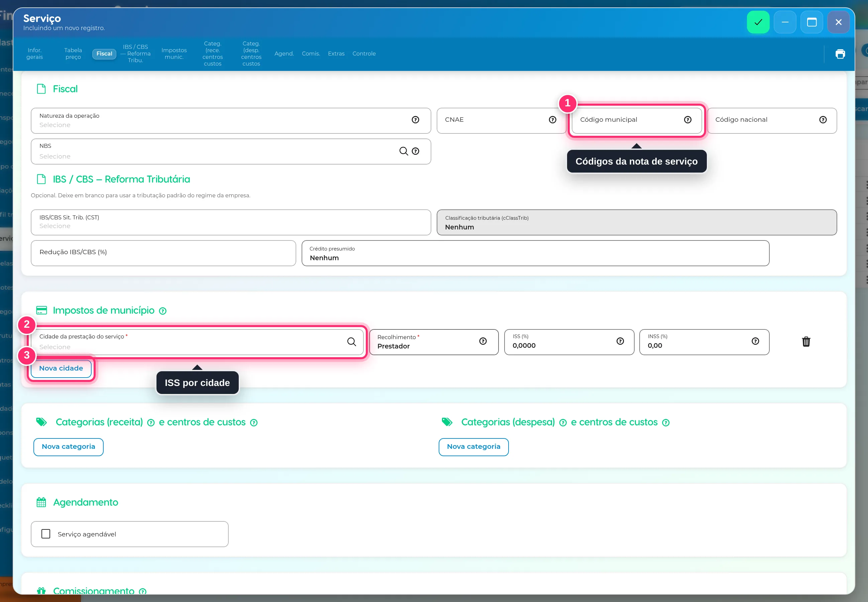
Task: Open help icon for Natureza da operação
Action: point(415,120)
